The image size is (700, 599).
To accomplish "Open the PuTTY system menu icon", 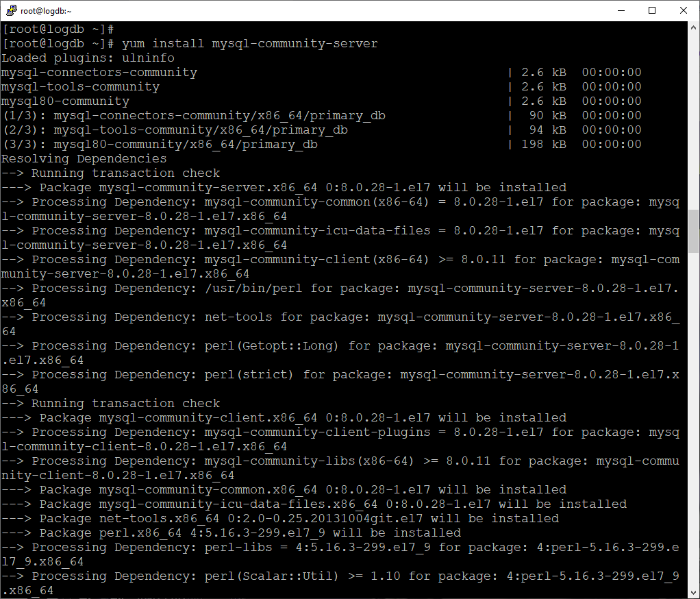I will coord(11,10).
